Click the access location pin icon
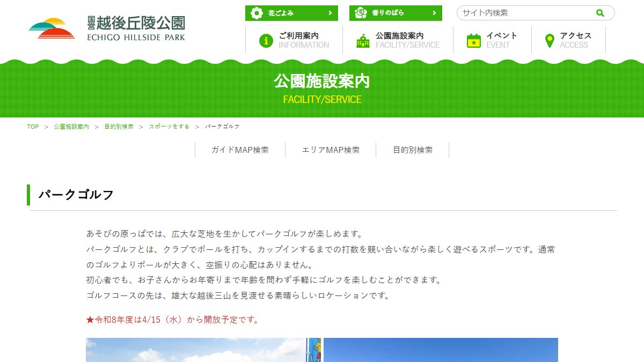 549,40
